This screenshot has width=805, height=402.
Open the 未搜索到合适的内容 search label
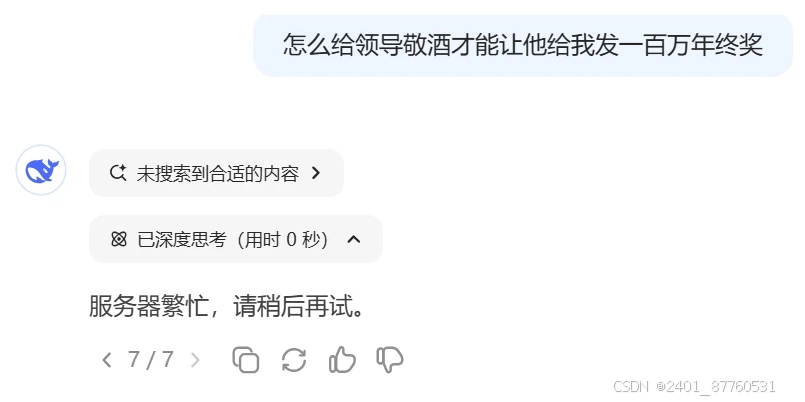point(218,174)
